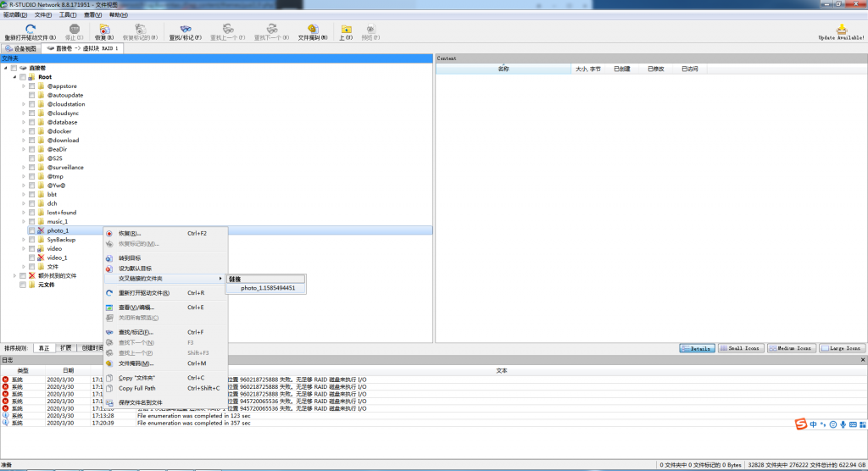Open 查找/标记 binoculars tool in toolbar
This screenshot has height=471, width=868.
point(185,29)
